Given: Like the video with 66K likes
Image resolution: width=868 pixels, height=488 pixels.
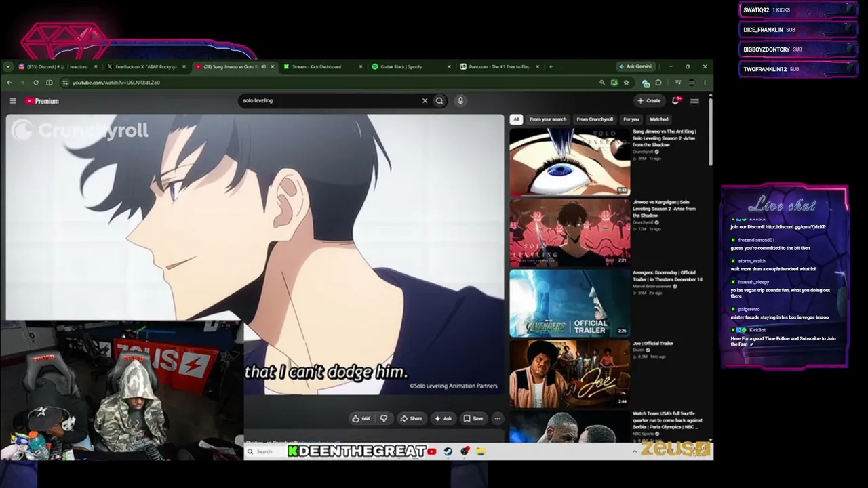Looking at the screenshot, I should coord(361,419).
